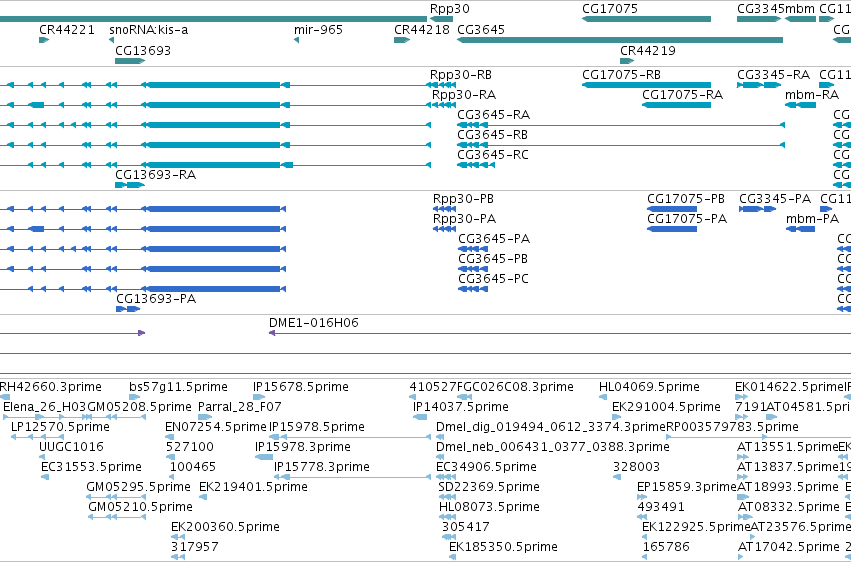Click the EK200360.5prime EST label
The width and height of the screenshot is (851, 562).
tap(225, 528)
